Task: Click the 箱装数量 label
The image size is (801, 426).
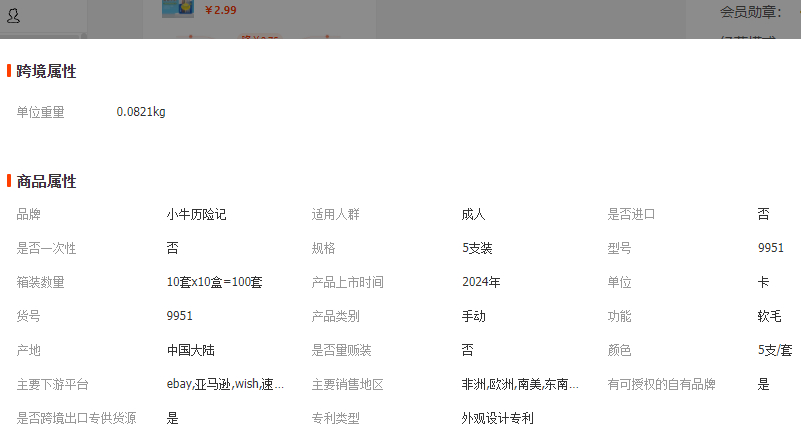Action: 40,282
